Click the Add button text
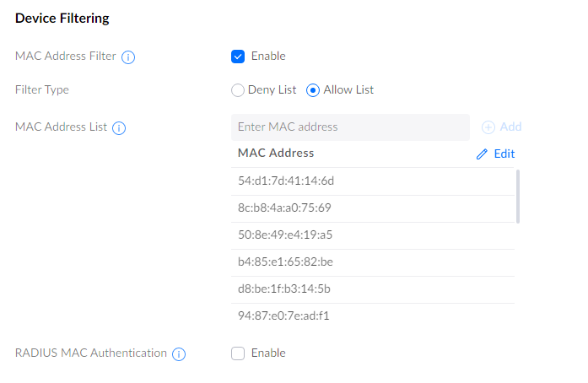 pyautogui.click(x=510, y=127)
